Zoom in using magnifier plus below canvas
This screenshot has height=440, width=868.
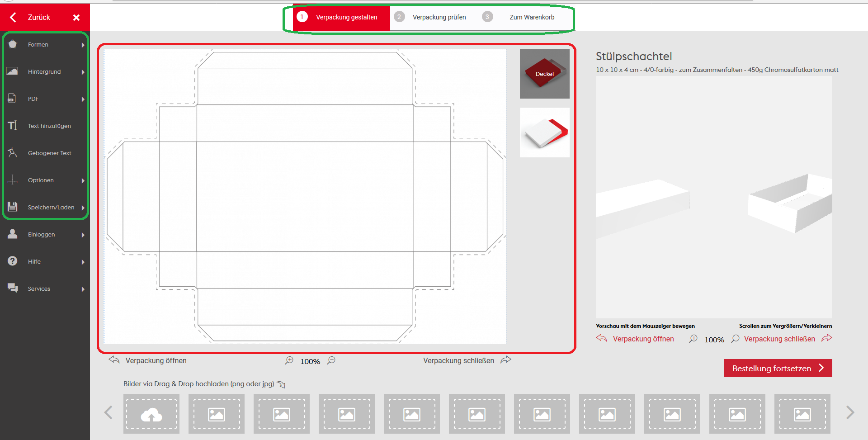[x=289, y=360]
